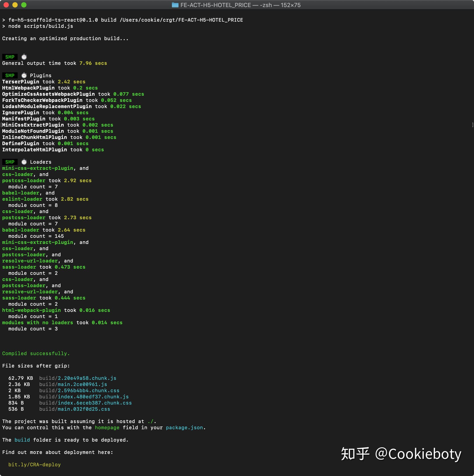Image resolution: width=474 pixels, height=476 pixels.
Task: Click the SMP badge next to Loaders
Action: tap(10, 162)
